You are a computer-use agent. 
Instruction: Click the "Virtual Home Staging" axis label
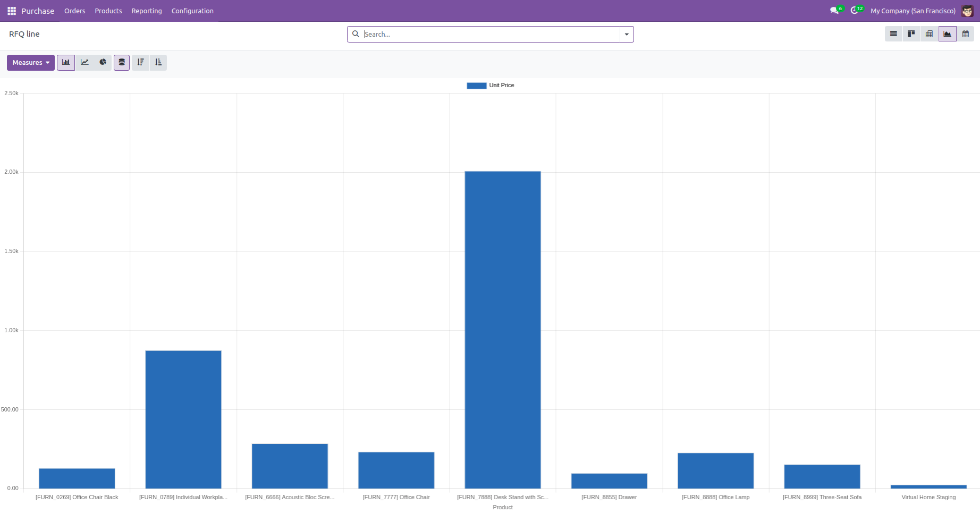tap(929, 498)
